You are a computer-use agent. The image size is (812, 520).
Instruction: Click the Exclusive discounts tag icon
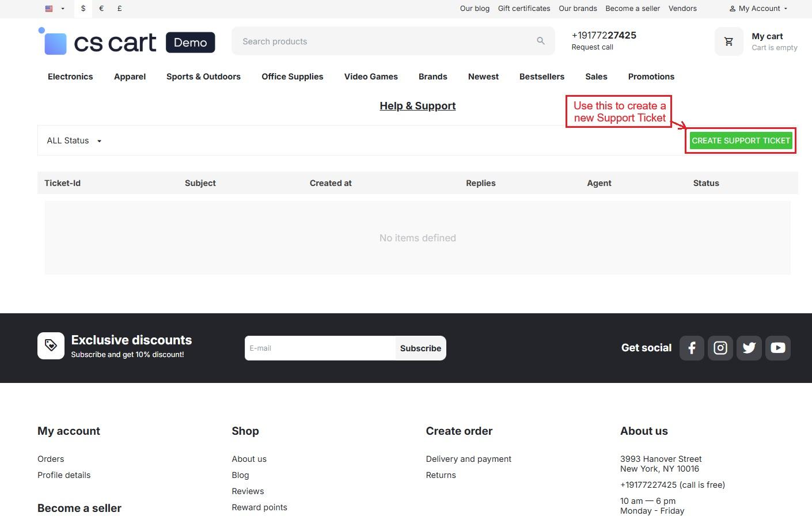tap(51, 346)
